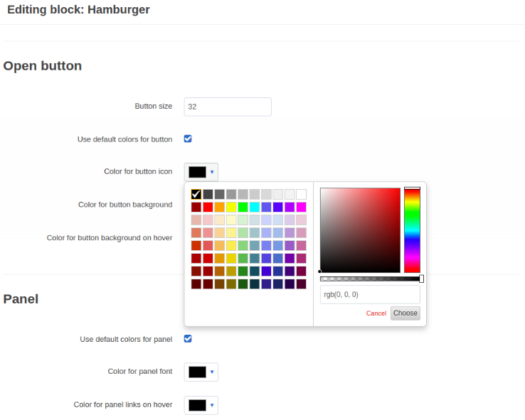
Task: Toggle Use default colors for button
Action: coord(188,139)
